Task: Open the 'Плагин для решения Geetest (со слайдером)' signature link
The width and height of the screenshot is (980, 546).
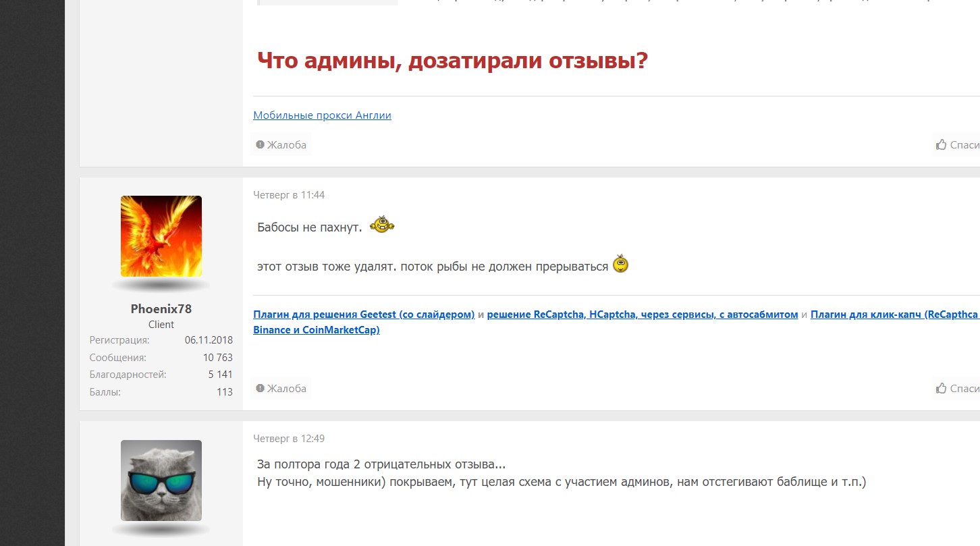Action: 362,314
